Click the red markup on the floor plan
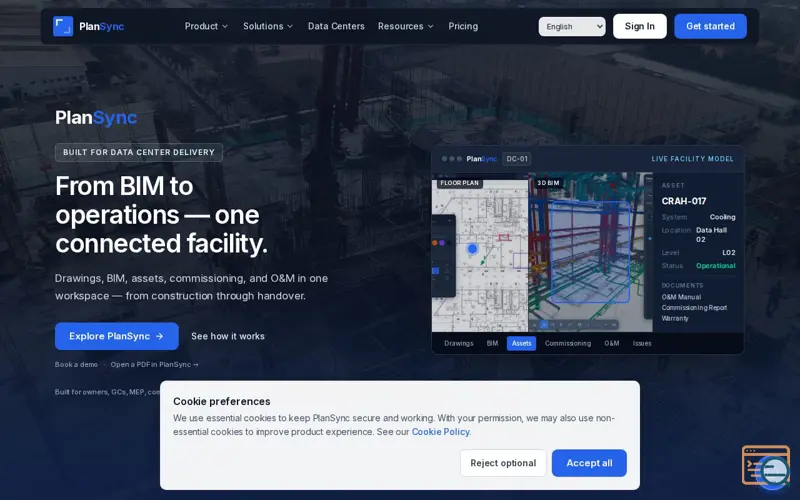800x500 pixels. click(x=504, y=237)
